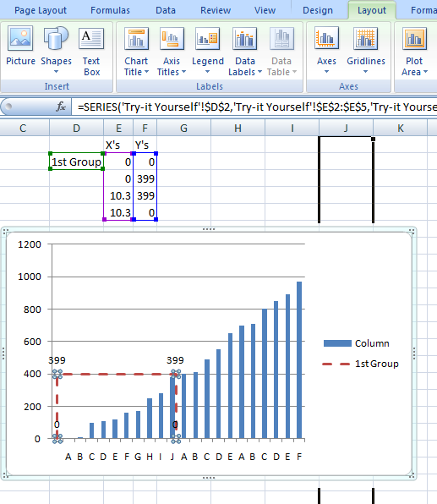Click the Gridlines icon
This screenshot has height=504, width=437.
[x=365, y=39]
